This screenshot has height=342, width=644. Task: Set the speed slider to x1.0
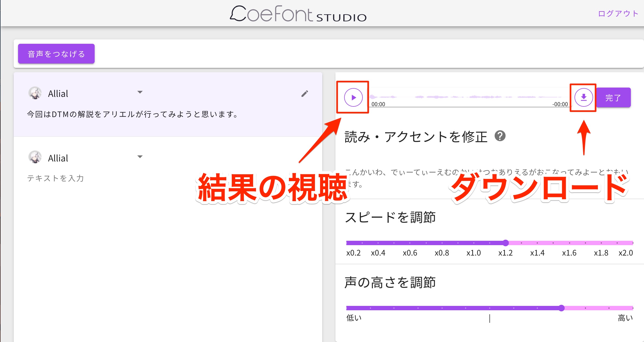click(x=474, y=243)
